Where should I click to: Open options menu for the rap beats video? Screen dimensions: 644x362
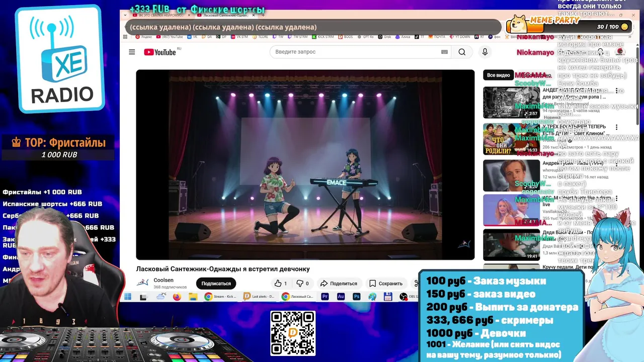(x=616, y=91)
